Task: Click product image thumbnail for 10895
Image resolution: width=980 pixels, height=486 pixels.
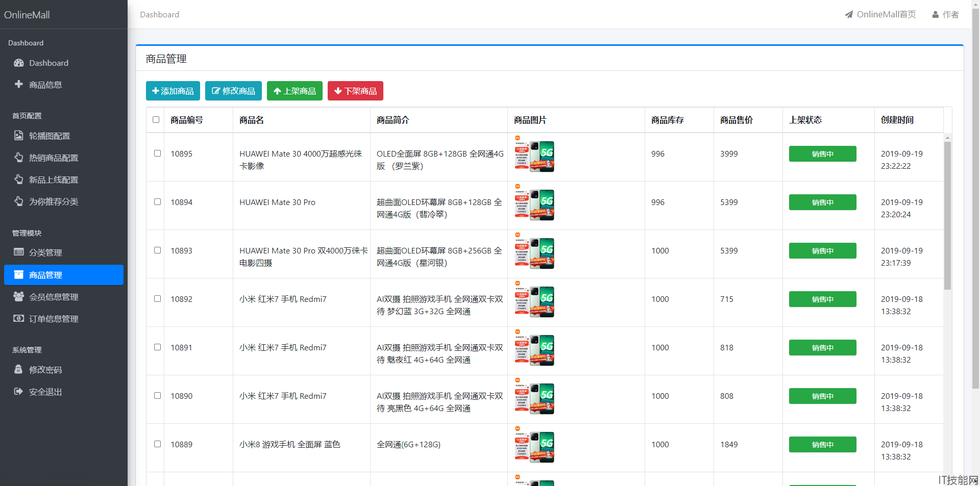Action: pyautogui.click(x=534, y=155)
